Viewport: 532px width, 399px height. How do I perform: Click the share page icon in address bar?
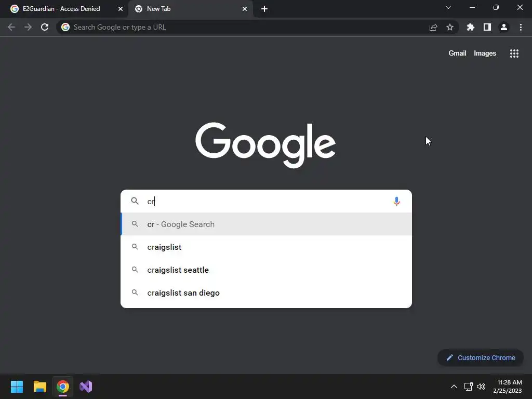[433, 27]
